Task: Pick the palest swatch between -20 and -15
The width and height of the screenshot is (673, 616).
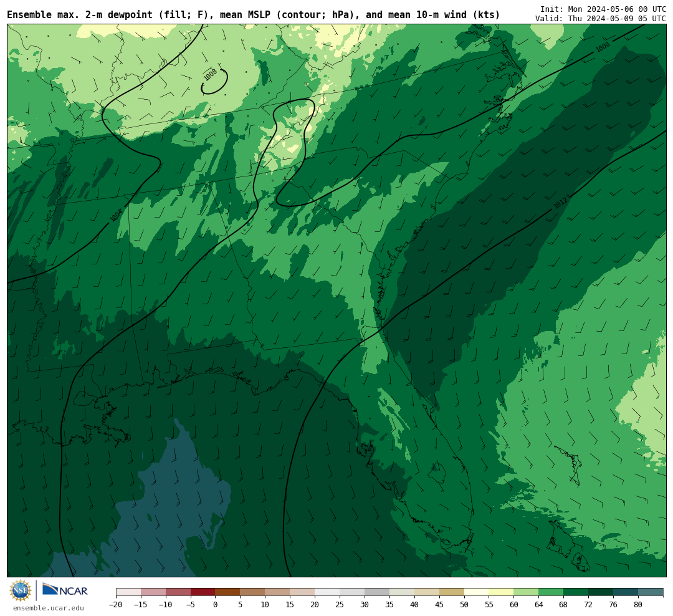Action: point(128,592)
